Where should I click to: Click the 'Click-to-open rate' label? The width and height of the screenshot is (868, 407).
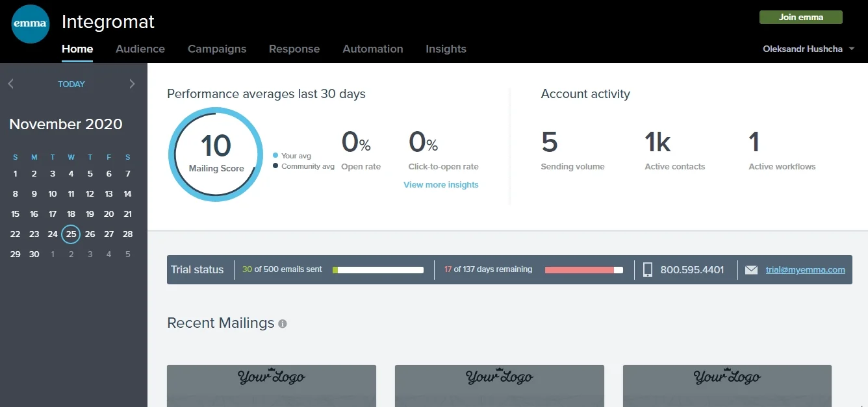click(444, 167)
